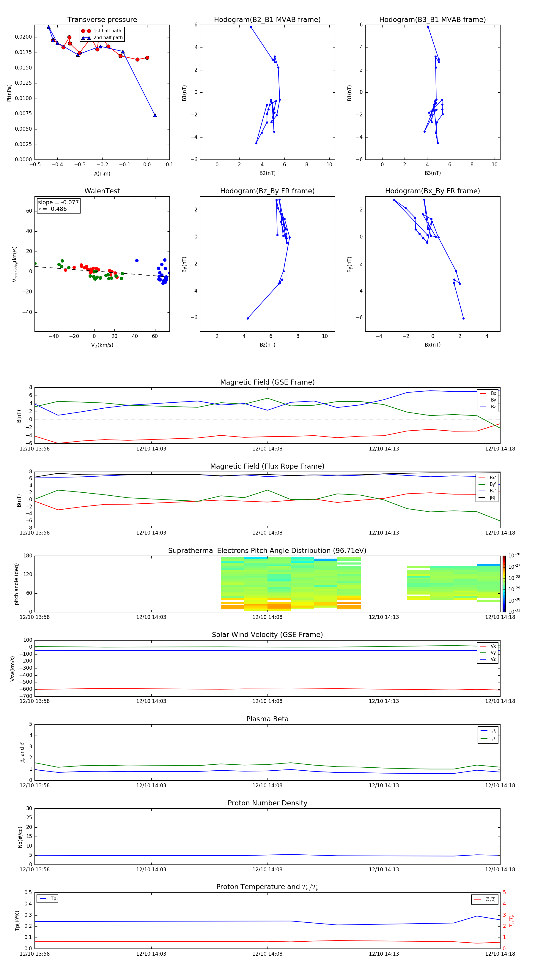The width and height of the screenshot is (535, 980).
Task: Click the βp entry in Plasma Beta legend
Action: 488,731
